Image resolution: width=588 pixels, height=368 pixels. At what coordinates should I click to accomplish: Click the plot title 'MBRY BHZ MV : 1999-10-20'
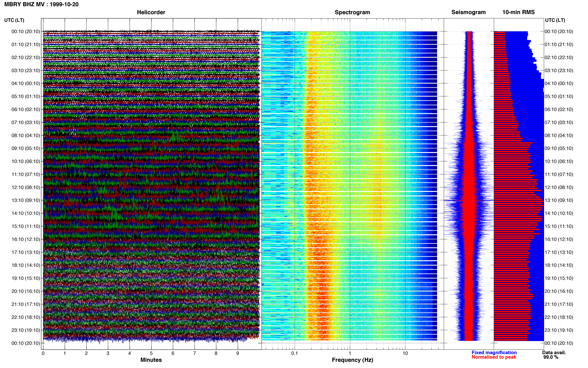41,4
